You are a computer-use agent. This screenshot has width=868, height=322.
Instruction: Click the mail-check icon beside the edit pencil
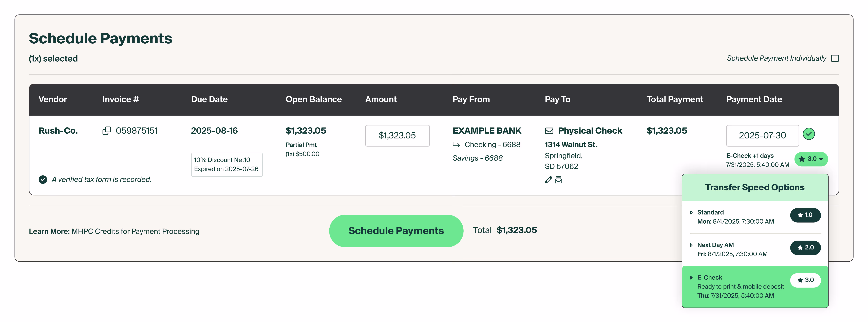[558, 180]
